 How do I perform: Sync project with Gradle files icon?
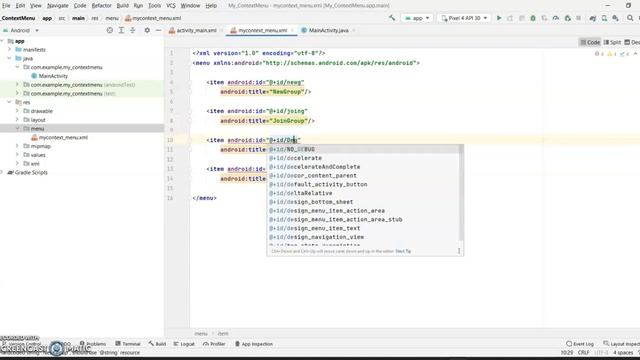coord(593,18)
